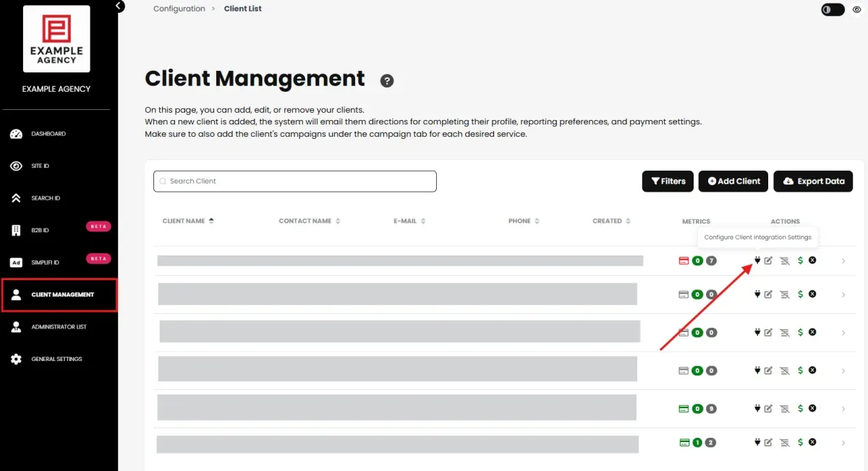Image resolution: width=868 pixels, height=471 pixels.
Task: Click the Metrics column header
Action: pos(696,221)
